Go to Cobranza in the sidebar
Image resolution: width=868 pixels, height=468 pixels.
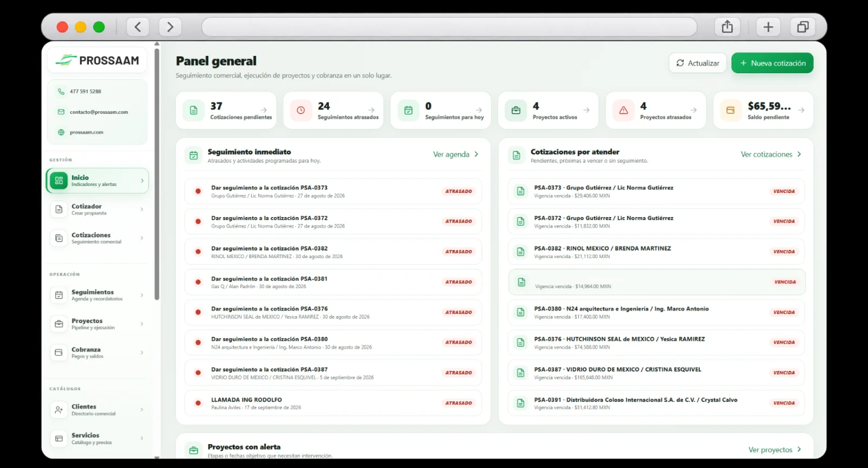click(x=98, y=352)
